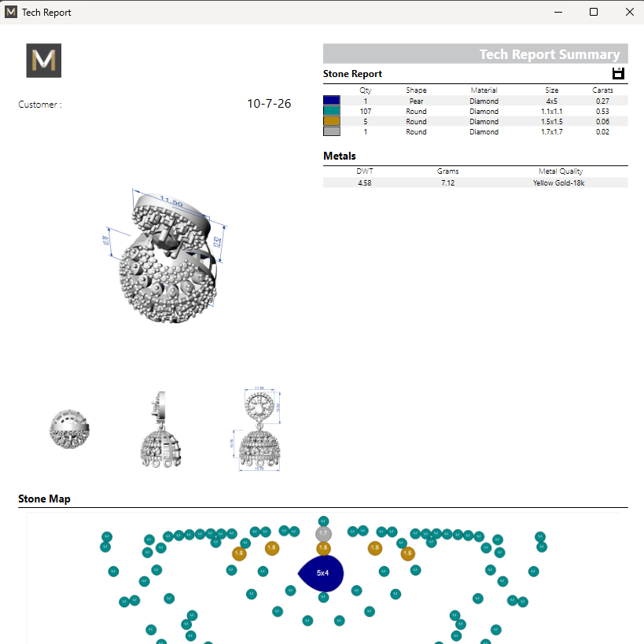Click the job number 10-7-26
This screenshot has height=644, width=644.
(x=269, y=104)
